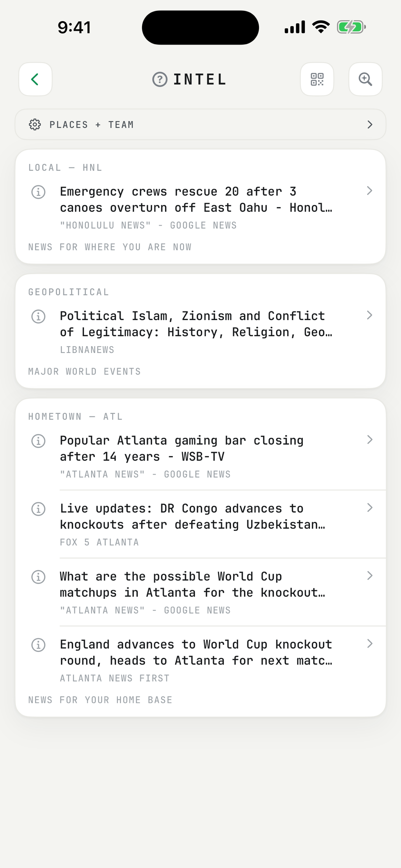The height and width of the screenshot is (868, 401).
Task: Read the DR Congo advances headline
Action: [192, 517]
